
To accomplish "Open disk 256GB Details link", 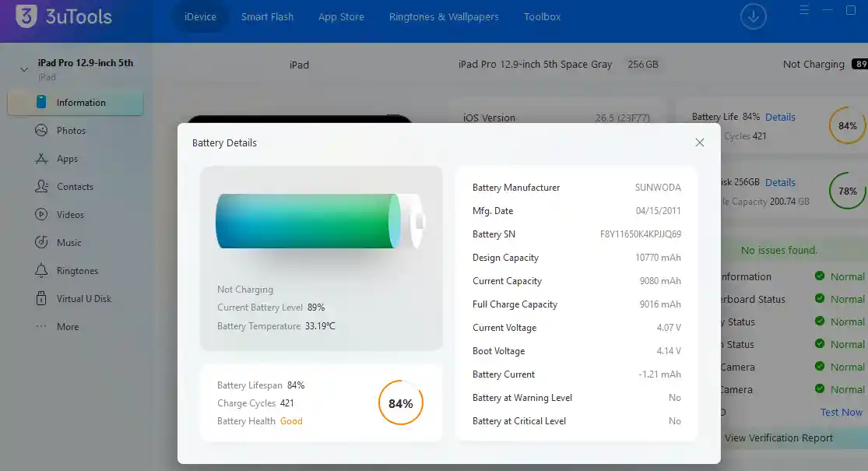I will click(780, 182).
